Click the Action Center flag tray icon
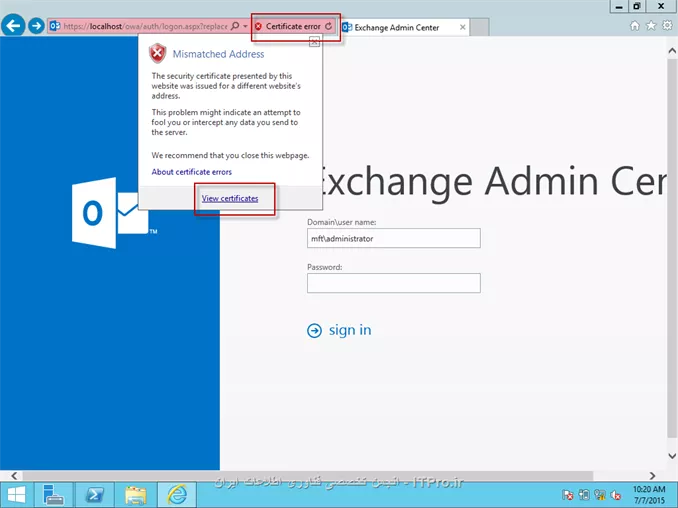 click(x=568, y=495)
